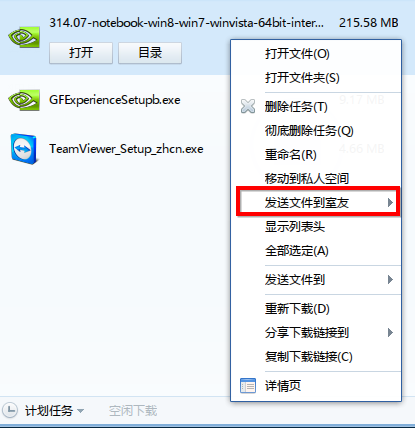Expand the 分享下载链接到 submenu arrow
The width and height of the screenshot is (415, 428).
pyautogui.click(x=390, y=332)
